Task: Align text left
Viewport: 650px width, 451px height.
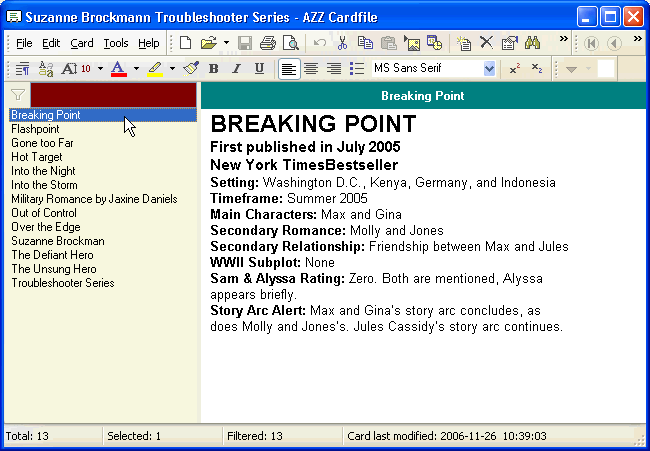Action: 289,69
